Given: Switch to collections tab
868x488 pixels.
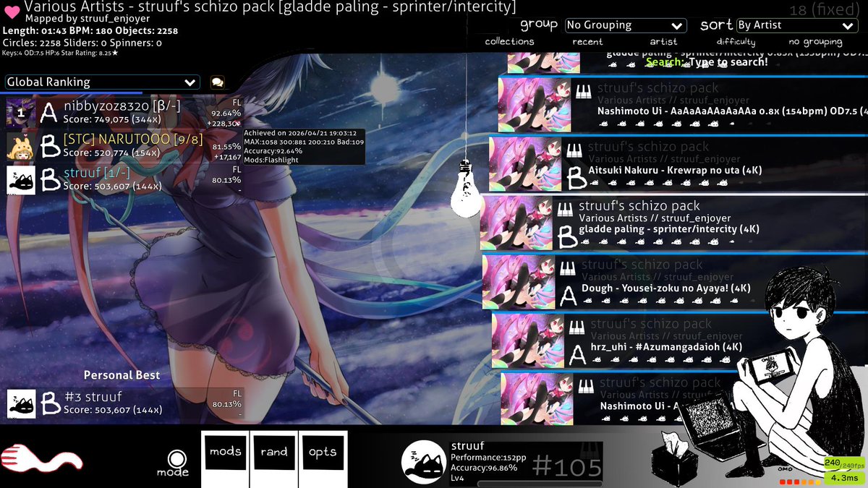Looking at the screenshot, I should click(x=509, y=42).
